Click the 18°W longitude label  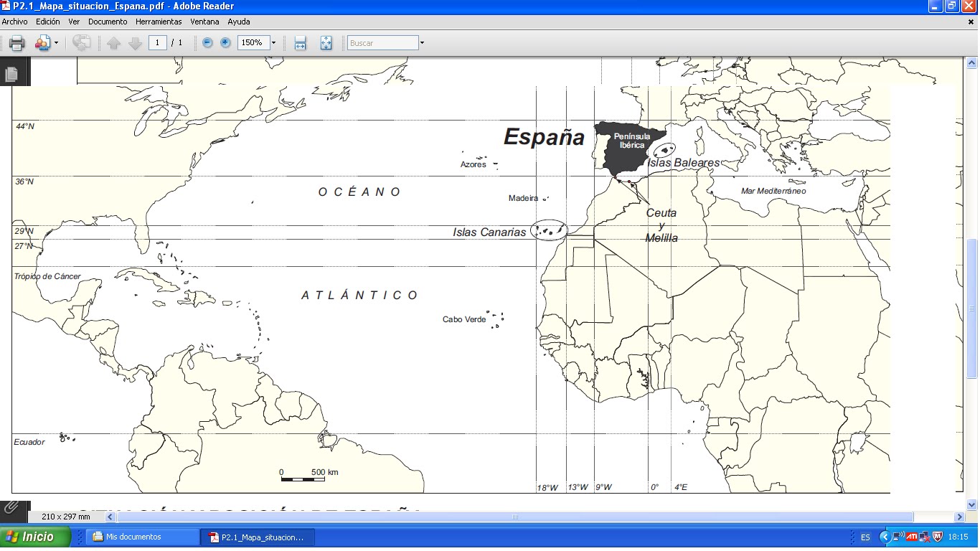[x=547, y=488]
